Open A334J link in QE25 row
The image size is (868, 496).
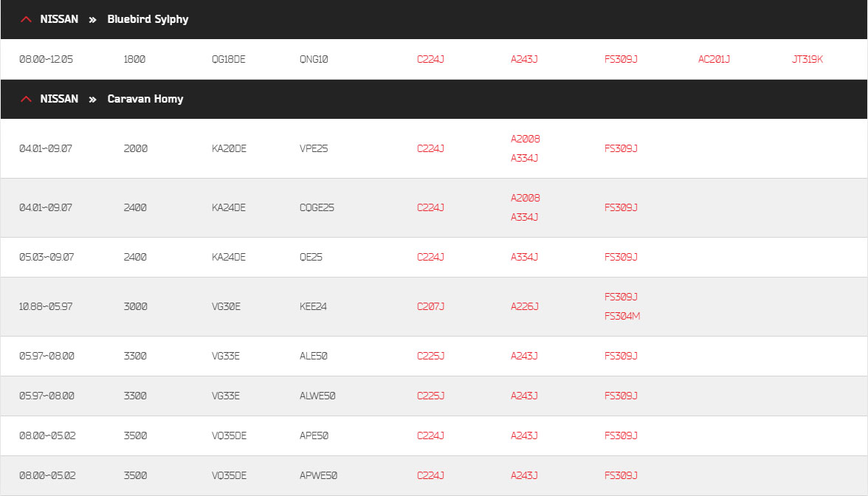pos(524,257)
